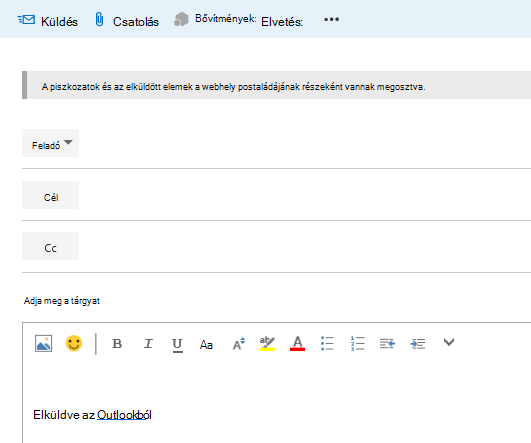531x443 pixels.
Task: Open the font Aa selector
Action: [206, 345]
